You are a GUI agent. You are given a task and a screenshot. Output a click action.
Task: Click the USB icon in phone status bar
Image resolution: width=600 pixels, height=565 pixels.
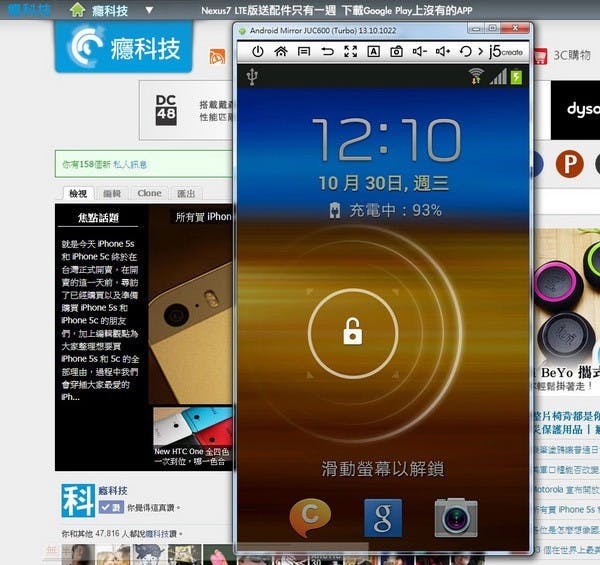click(x=252, y=76)
